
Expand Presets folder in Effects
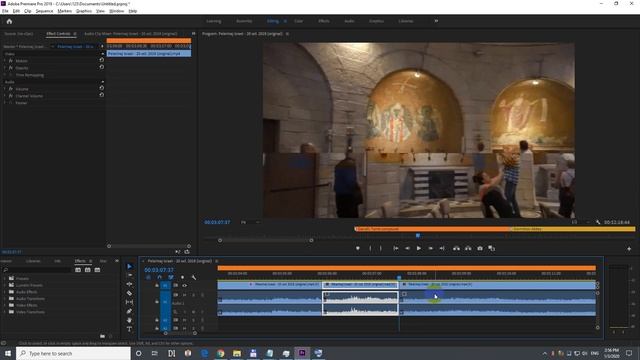[5, 278]
